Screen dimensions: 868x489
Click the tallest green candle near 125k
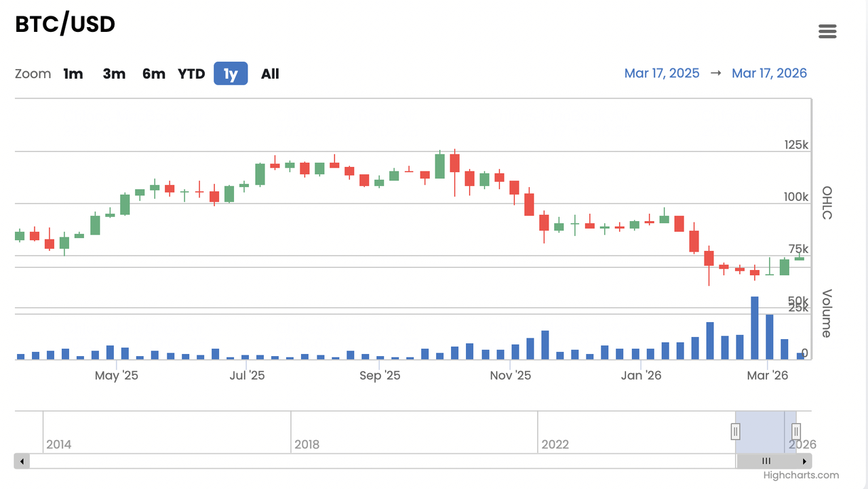pos(439,166)
